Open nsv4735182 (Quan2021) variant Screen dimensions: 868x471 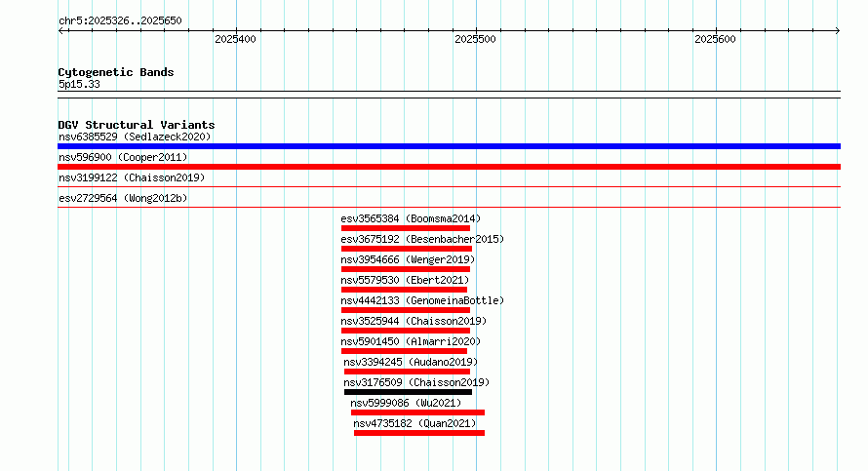(414, 423)
